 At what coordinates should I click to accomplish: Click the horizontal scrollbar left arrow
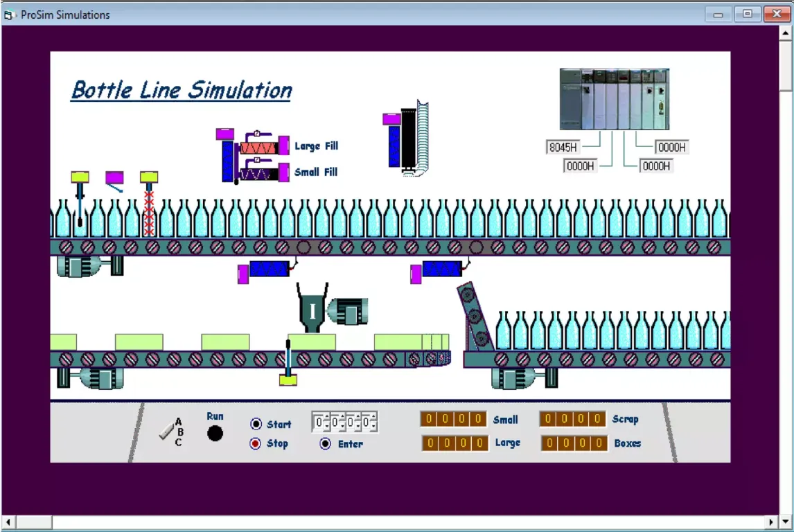point(8,522)
